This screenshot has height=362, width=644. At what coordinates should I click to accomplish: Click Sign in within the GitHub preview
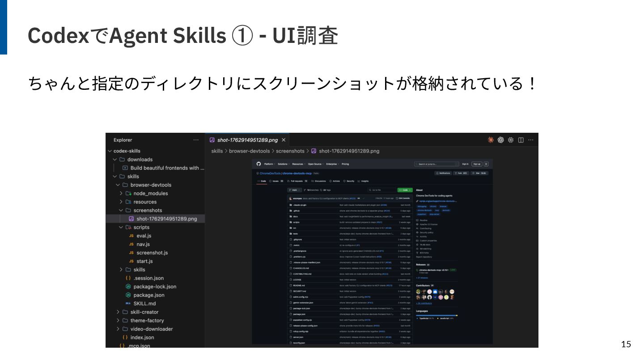(465, 164)
